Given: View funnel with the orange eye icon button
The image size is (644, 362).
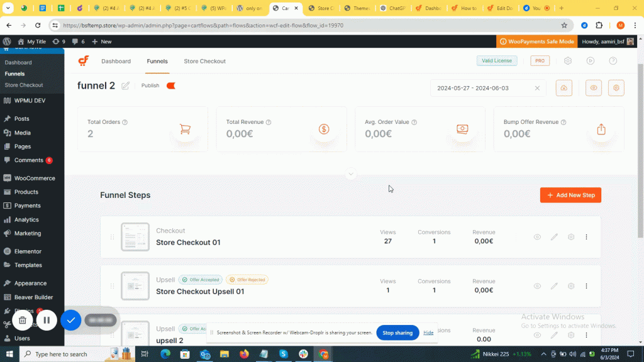Looking at the screenshot, I should point(593,88).
